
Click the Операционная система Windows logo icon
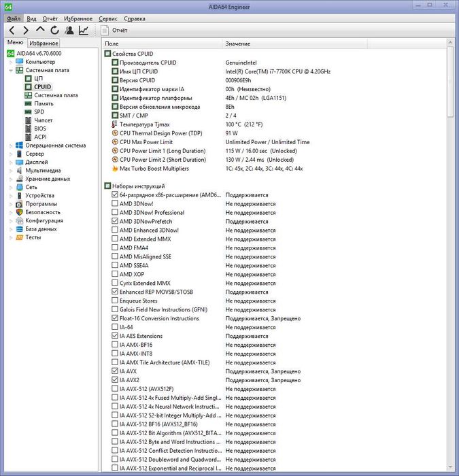20,146
